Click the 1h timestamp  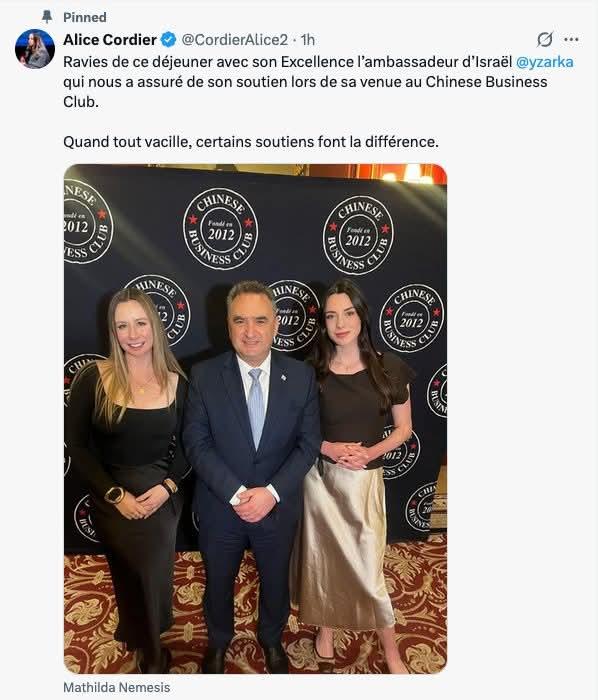click(308, 40)
